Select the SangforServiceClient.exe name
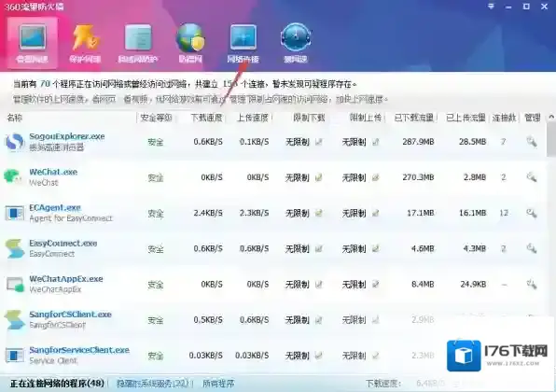Viewport: 556px width, 392px height. [79, 350]
